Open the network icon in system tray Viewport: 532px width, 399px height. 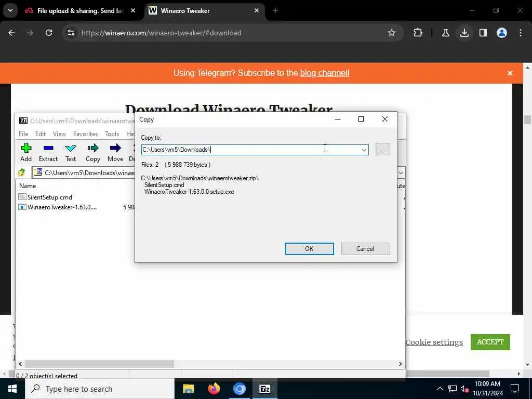[x=453, y=389]
